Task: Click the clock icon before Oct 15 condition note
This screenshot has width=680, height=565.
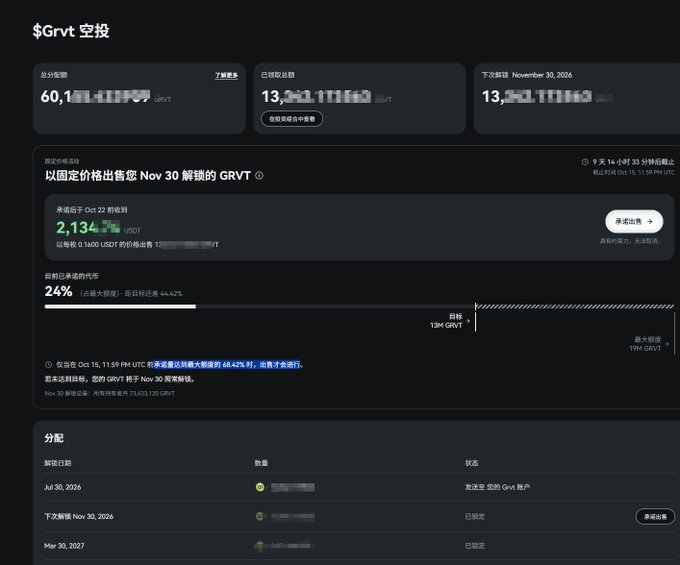Action: [x=49, y=365]
